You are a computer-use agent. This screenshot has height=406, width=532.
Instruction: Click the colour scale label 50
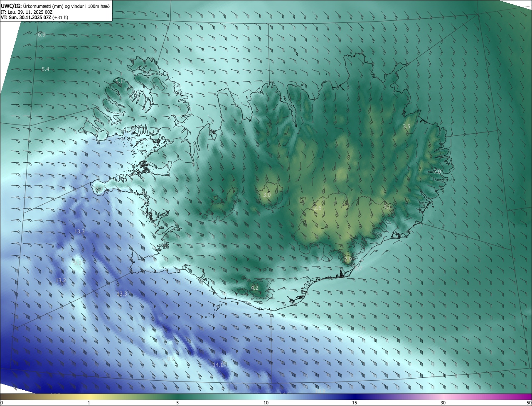[529, 403]
